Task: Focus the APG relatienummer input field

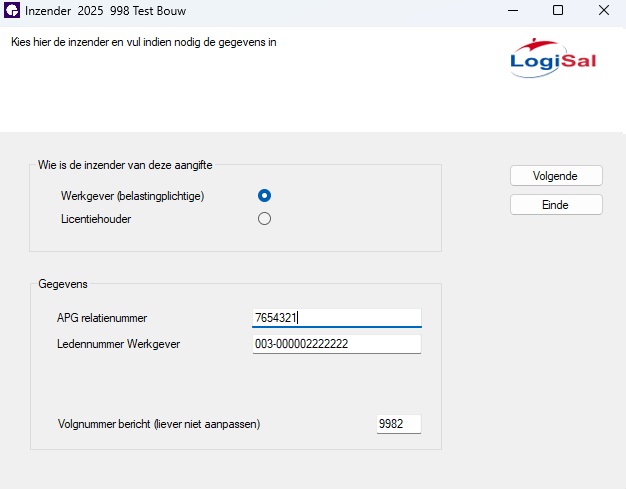Action: click(337, 318)
